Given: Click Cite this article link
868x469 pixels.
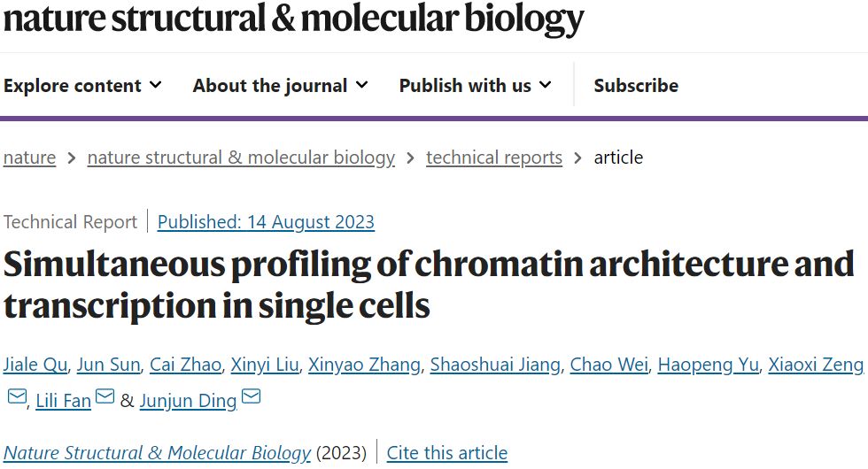Looking at the screenshot, I should coord(446,453).
